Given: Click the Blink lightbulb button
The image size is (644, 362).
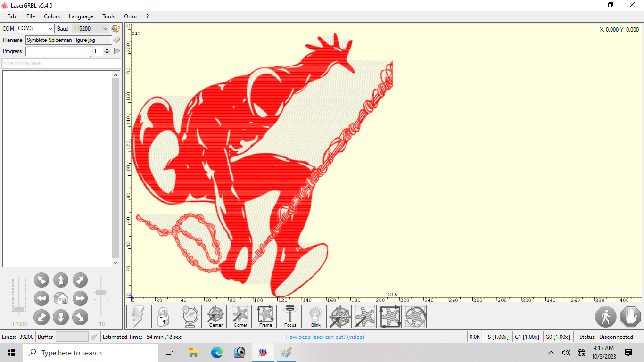Looking at the screenshot, I should 315,316.
